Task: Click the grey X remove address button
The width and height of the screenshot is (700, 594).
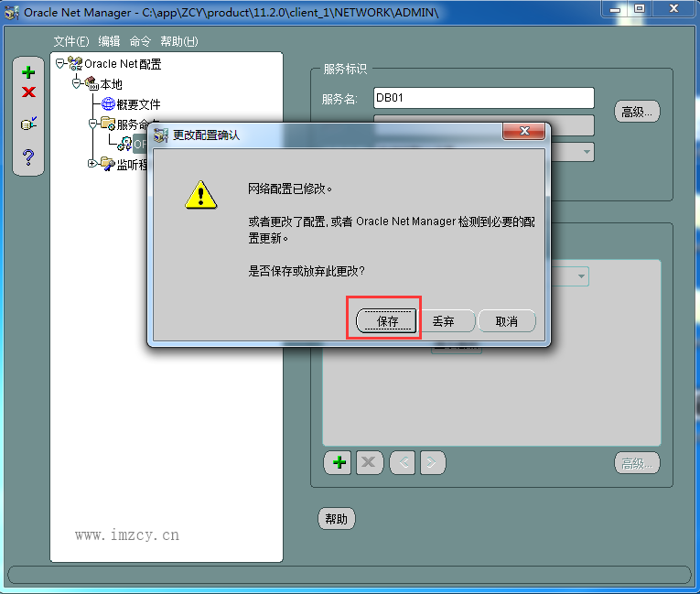Action: click(369, 463)
